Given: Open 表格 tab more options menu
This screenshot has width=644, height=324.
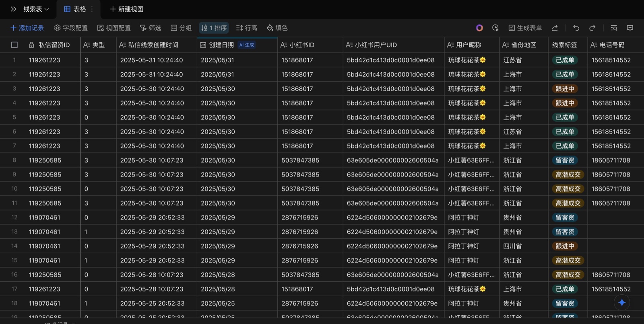Looking at the screenshot, I should 92,9.
